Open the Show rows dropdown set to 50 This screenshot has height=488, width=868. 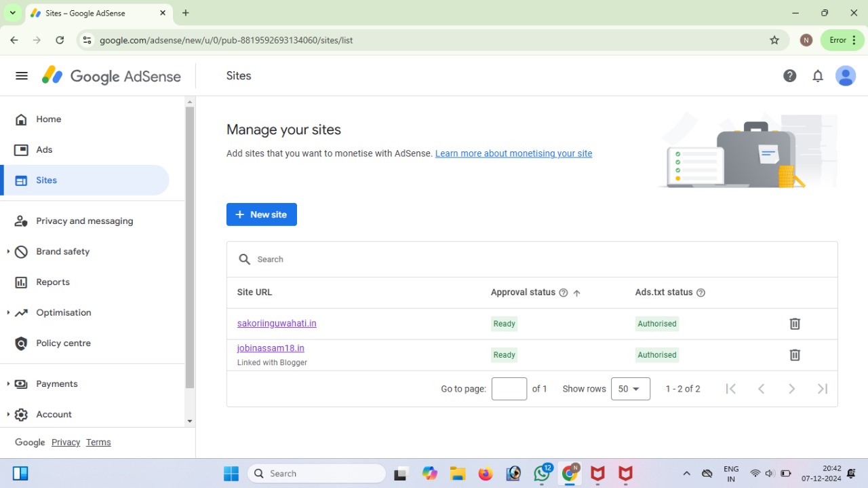[631, 389]
